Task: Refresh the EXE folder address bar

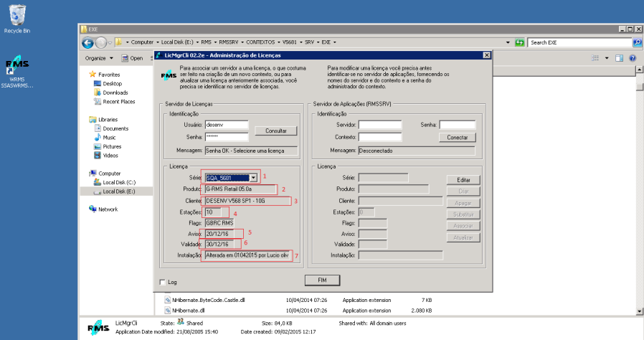Action: pyautogui.click(x=519, y=42)
